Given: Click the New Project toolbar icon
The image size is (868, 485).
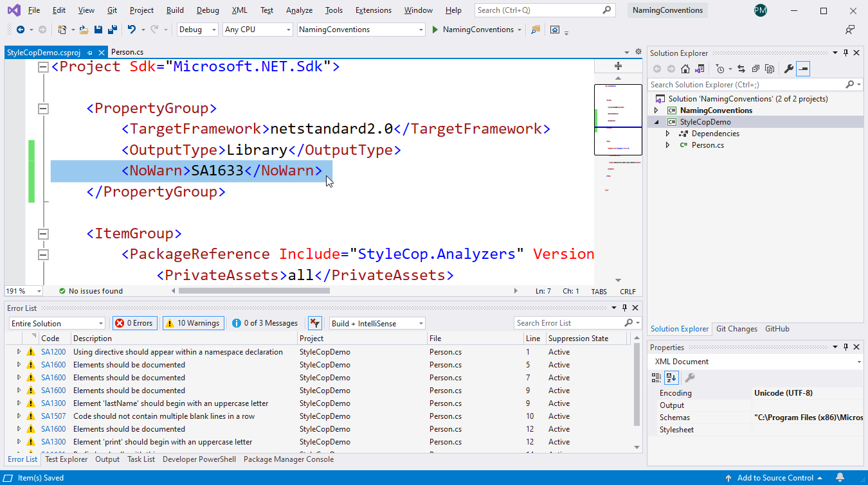Looking at the screenshot, I should (x=62, y=30).
